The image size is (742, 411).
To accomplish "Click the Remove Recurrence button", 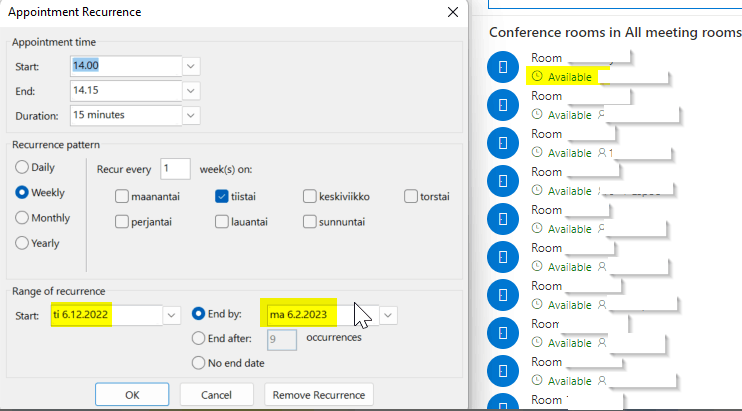I will (x=318, y=394).
